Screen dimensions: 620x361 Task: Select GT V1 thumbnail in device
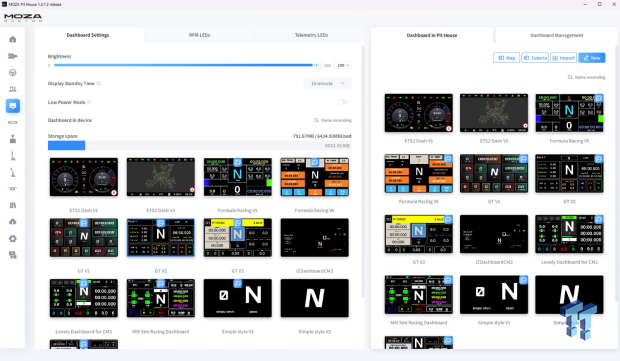click(84, 238)
